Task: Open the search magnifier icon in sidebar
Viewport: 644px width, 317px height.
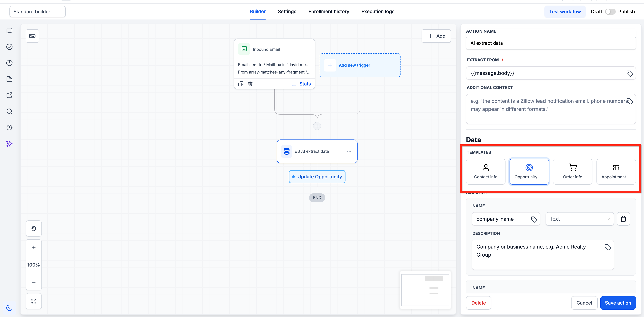Action: (9, 111)
